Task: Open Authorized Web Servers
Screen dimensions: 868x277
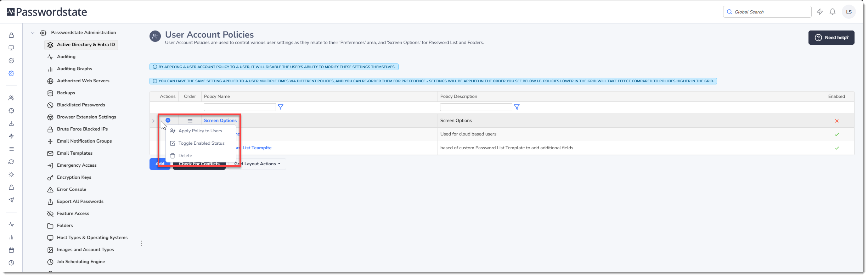Action: click(83, 81)
